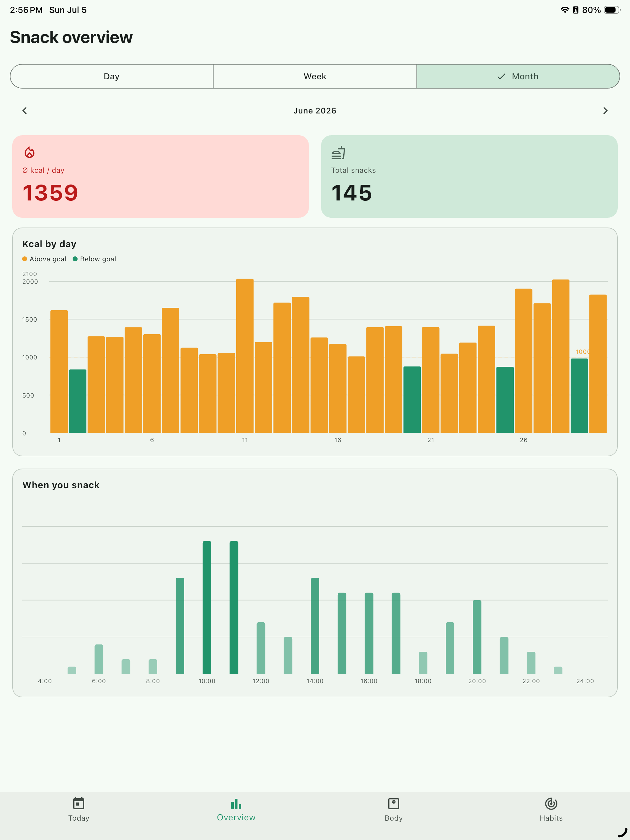Tap the 1000 goal line label
630x840 pixels.
point(583,352)
